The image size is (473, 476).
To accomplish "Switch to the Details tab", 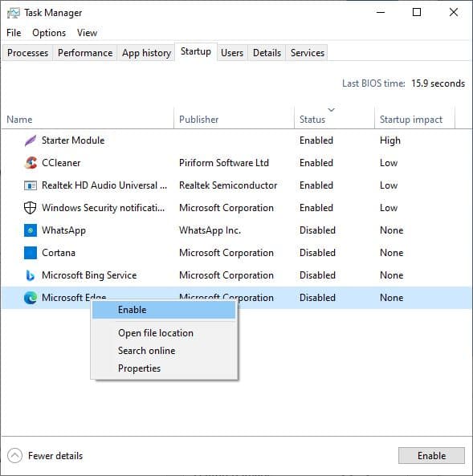I will pyautogui.click(x=267, y=53).
